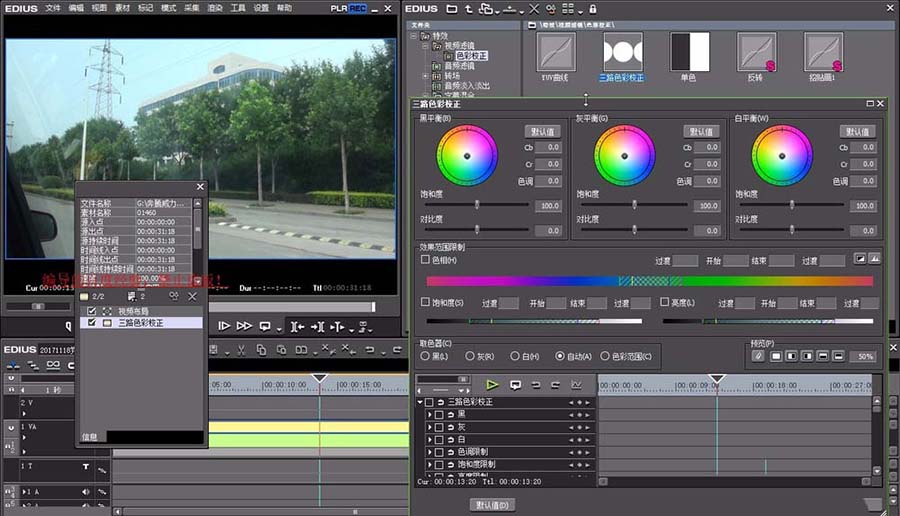Viewport: 900px width, 516px height.
Task: Click 默认值 button for white balance
Action: 858,131
